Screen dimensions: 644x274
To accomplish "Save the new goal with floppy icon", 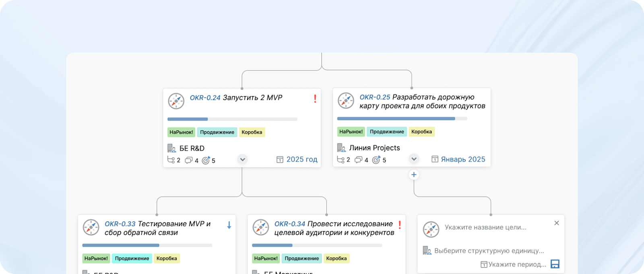I will [555, 264].
